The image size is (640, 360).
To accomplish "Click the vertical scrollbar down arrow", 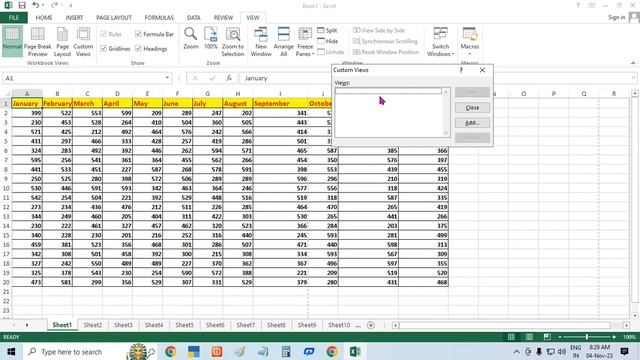I will point(635,316).
